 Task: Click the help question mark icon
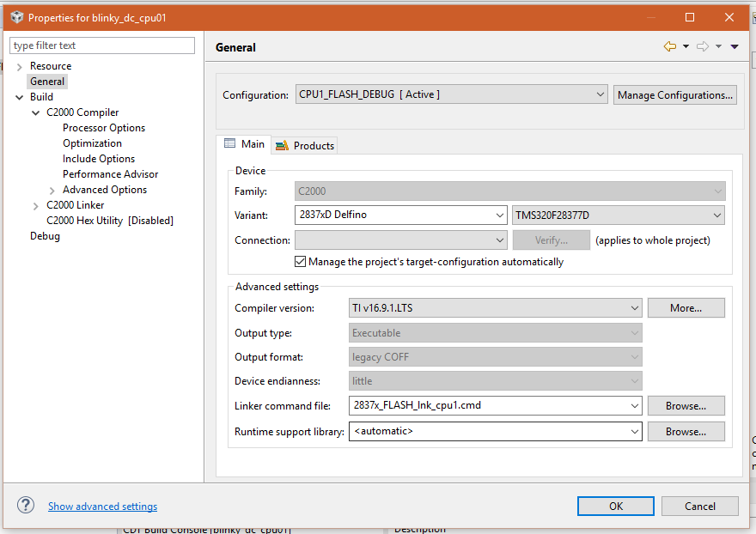[26, 505]
